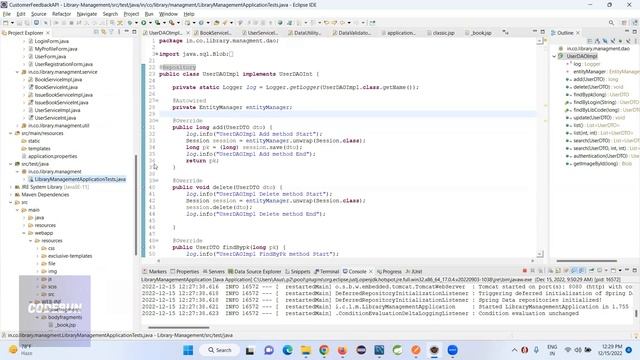
Task: Open the Refactor menu
Action: coord(62,14)
